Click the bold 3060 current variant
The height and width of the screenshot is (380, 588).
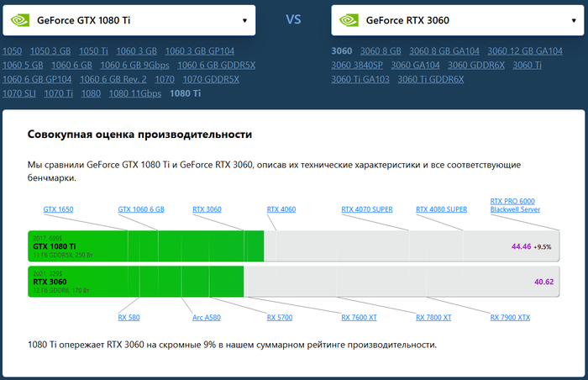click(x=342, y=51)
